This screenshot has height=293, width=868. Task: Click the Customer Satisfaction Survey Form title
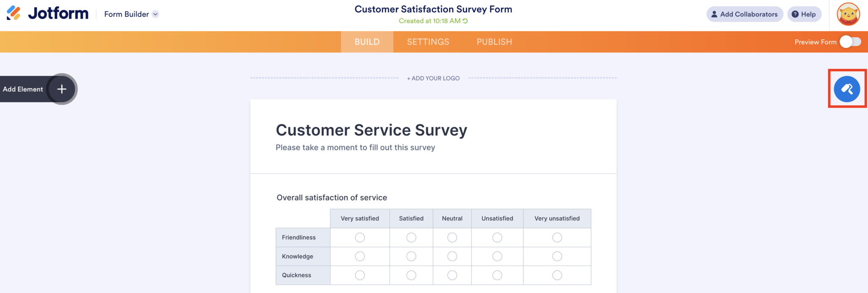(433, 9)
